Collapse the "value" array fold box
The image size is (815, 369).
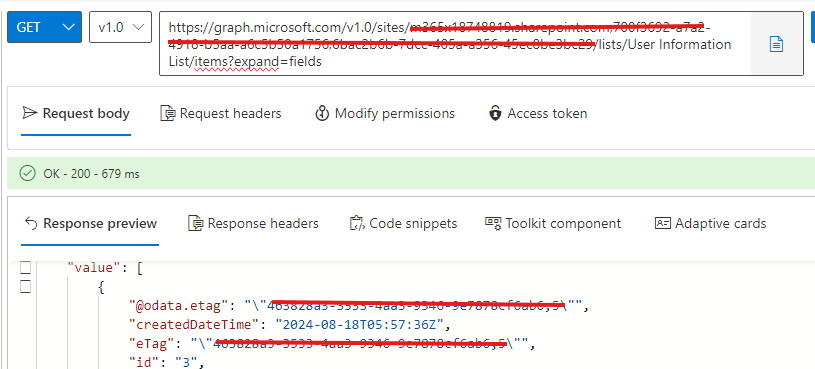coord(25,268)
